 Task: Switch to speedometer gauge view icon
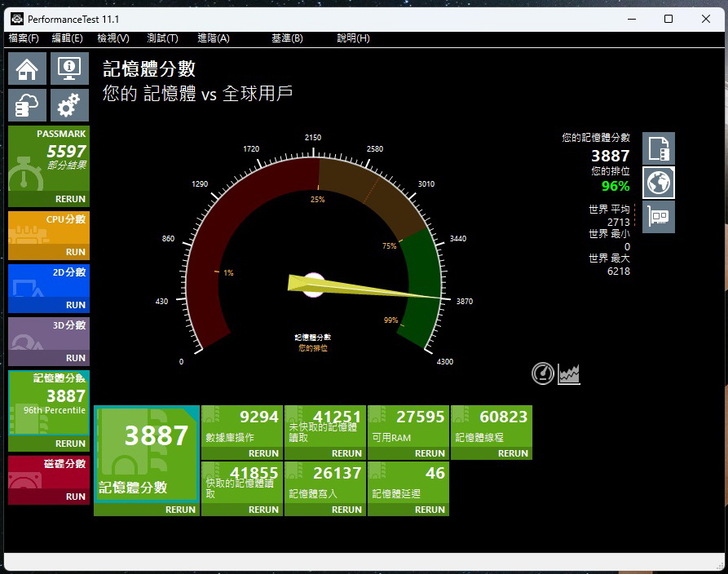(542, 374)
